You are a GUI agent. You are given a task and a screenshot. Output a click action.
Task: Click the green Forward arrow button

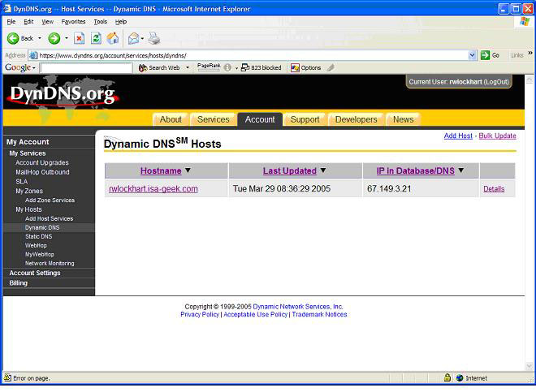(54, 38)
